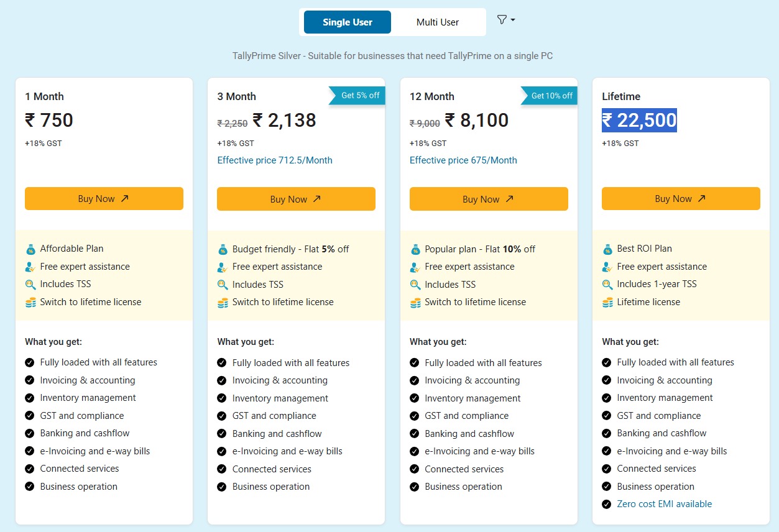Select the Single User tab
The image size is (779, 532).
click(x=348, y=22)
